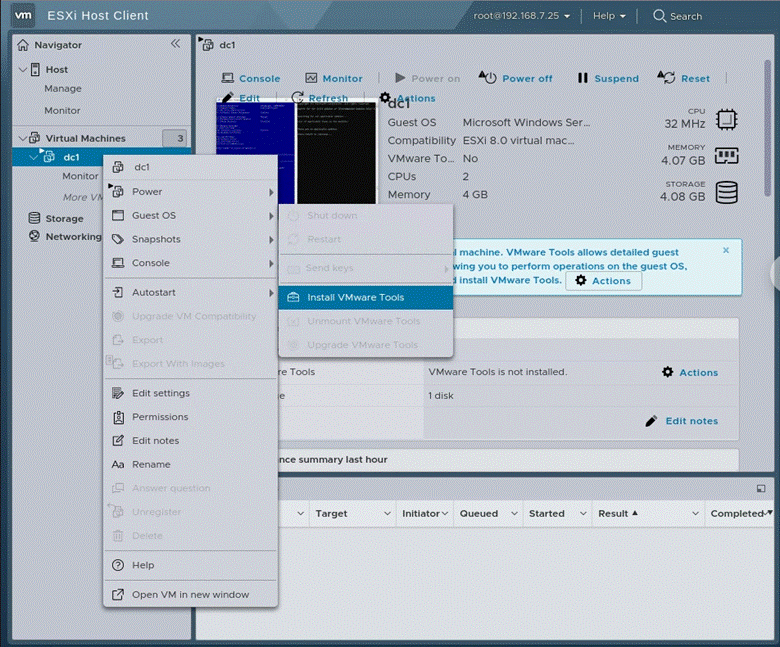The height and width of the screenshot is (647, 780).
Task: Click the Snapshots tag icon
Action: (118, 239)
